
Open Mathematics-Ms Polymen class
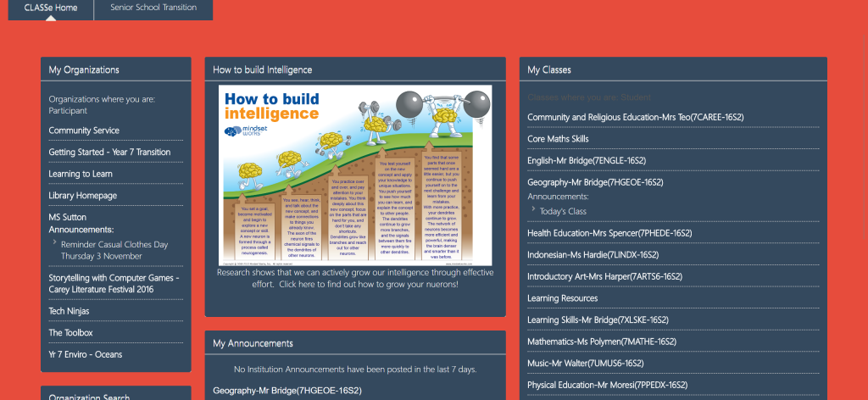(602, 342)
